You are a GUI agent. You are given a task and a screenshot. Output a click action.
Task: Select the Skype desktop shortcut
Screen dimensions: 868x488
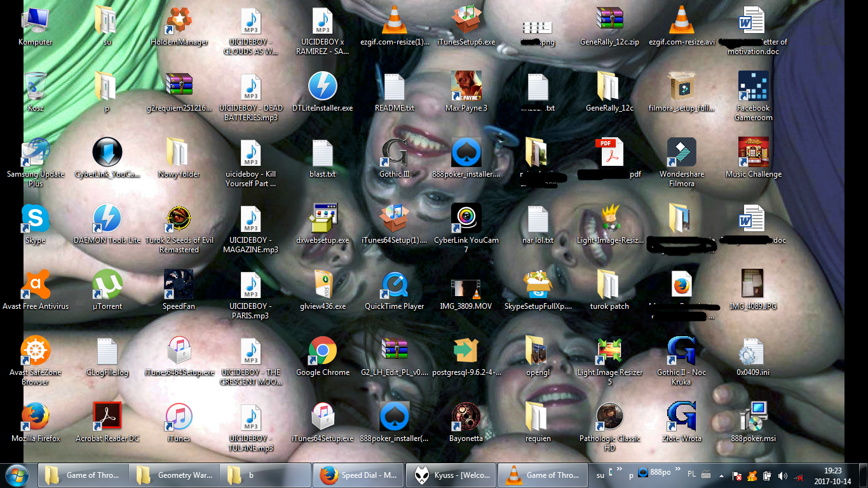pyautogui.click(x=36, y=224)
